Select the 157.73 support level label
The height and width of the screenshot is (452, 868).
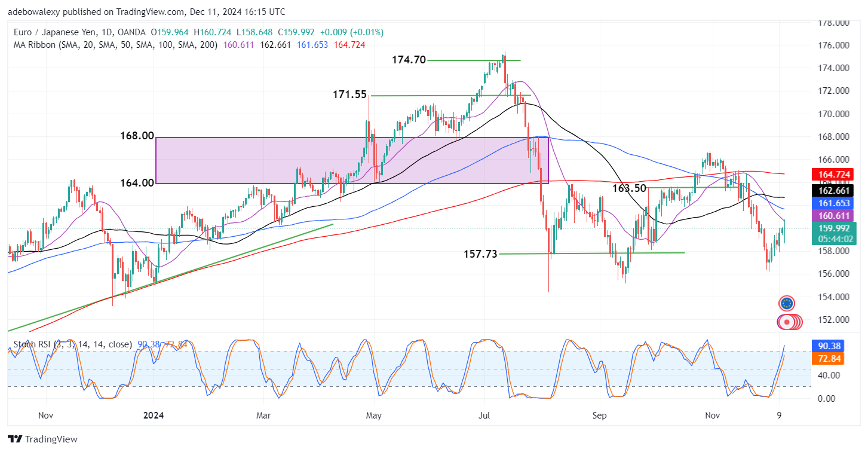pyautogui.click(x=480, y=254)
